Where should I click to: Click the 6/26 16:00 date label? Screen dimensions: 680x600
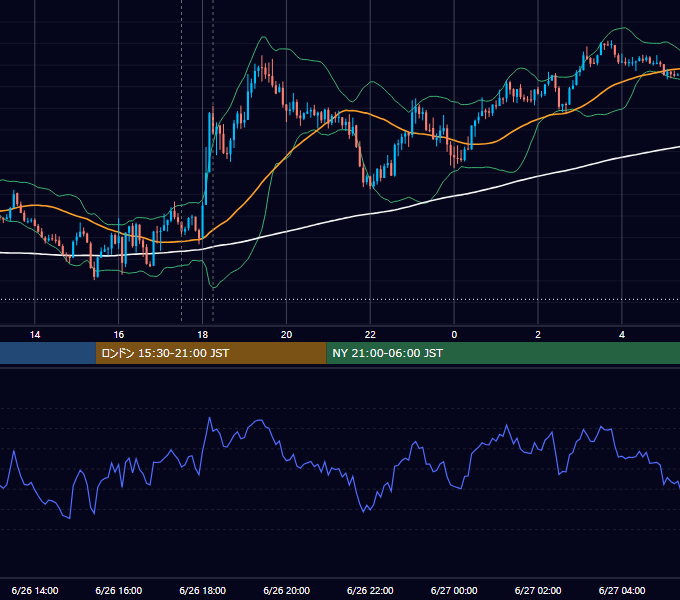tap(118, 590)
